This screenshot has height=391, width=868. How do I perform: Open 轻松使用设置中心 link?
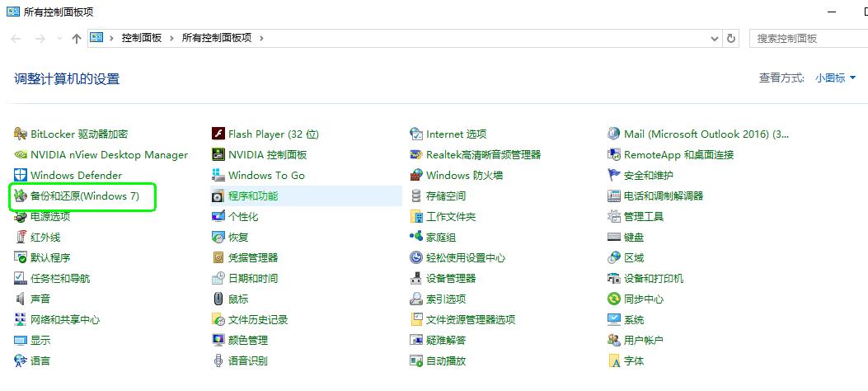[x=466, y=257]
